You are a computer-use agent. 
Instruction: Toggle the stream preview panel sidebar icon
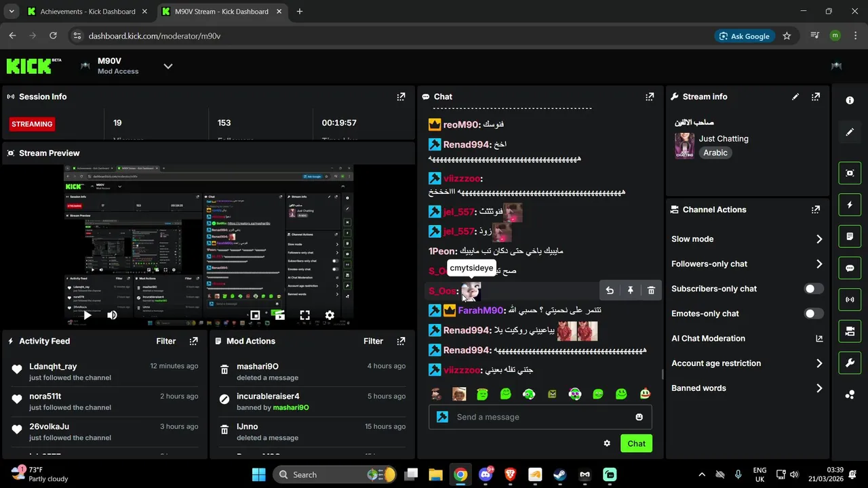(850, 173)
